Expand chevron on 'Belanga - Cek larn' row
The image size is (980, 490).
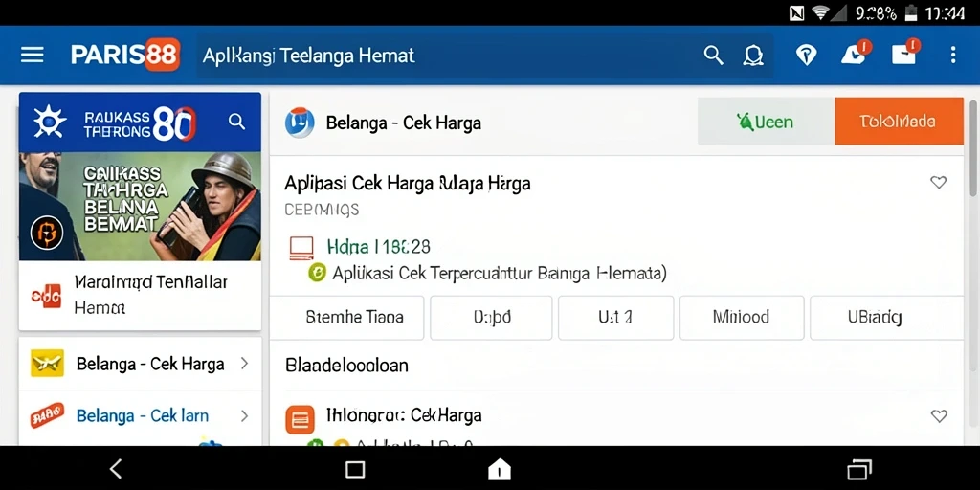(x=244, y=415)
